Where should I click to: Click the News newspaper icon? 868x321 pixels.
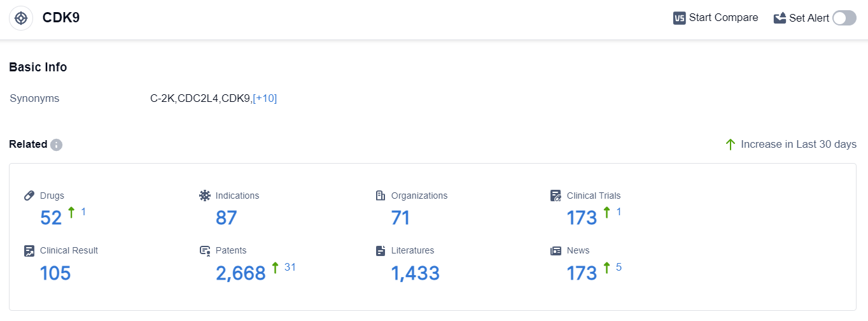(x=556, y=250)
